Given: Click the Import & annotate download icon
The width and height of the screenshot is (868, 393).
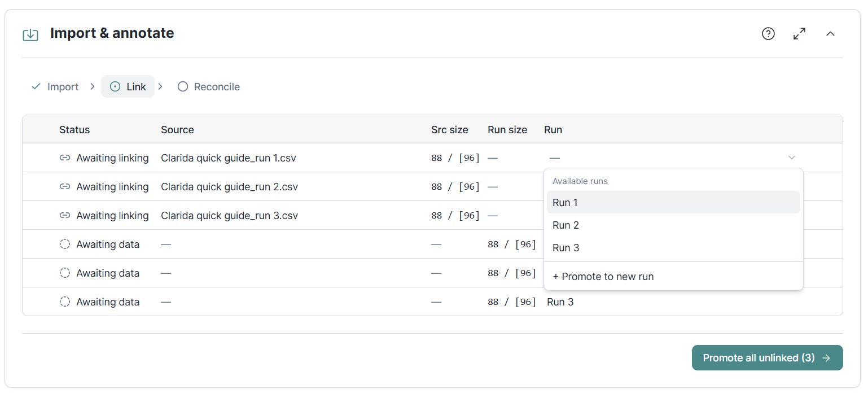Looking at the screenshot, I should point(30,34).
